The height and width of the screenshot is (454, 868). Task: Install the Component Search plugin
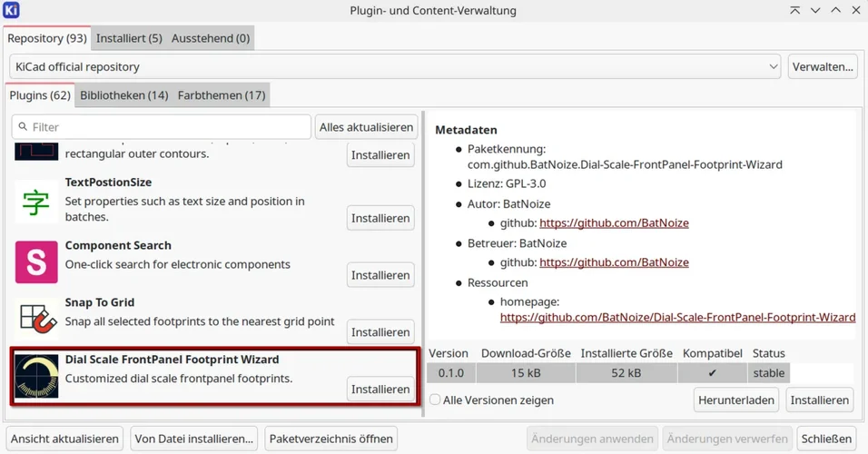click(x=380, y=275)
